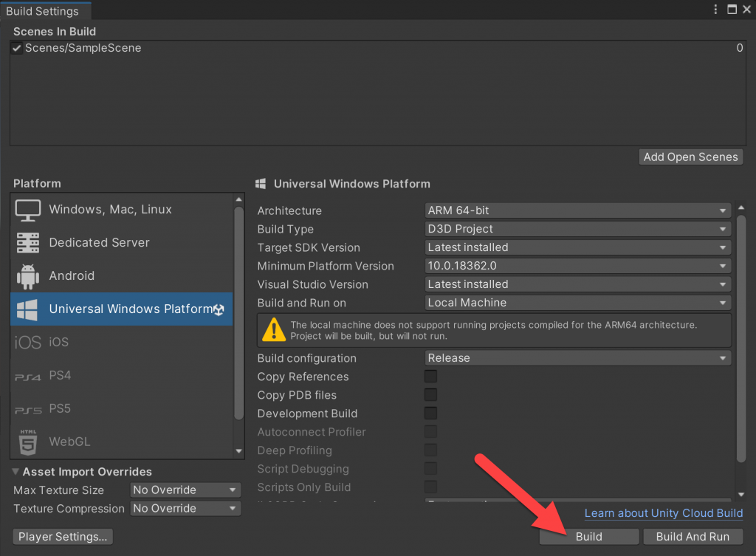
Task: Maximize the Build Settings window
Action: tap(732, 9)
